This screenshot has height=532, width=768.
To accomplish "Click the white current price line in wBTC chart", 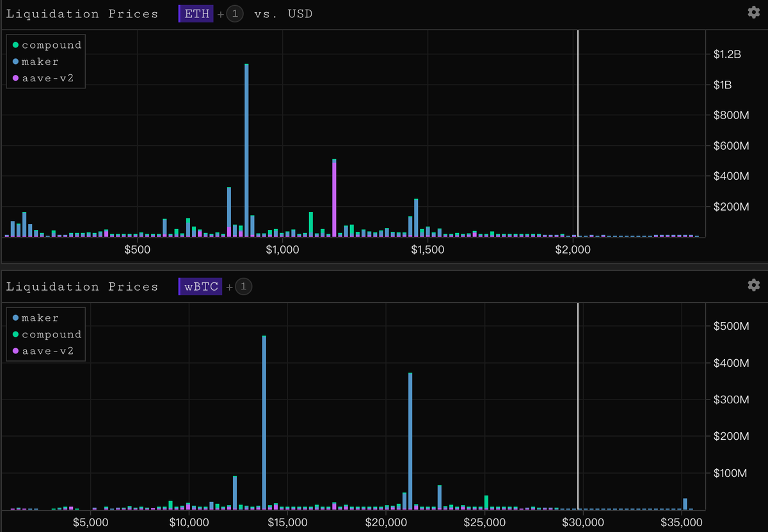I will click(578, 406).
